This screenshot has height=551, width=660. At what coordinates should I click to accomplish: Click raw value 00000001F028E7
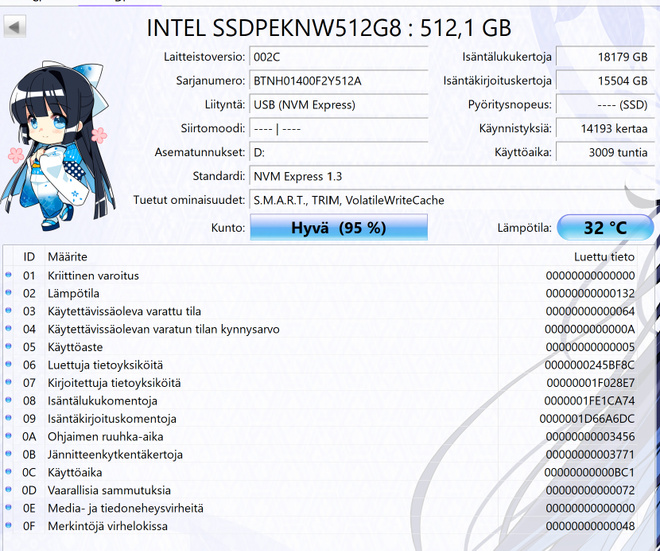[591, 383]
